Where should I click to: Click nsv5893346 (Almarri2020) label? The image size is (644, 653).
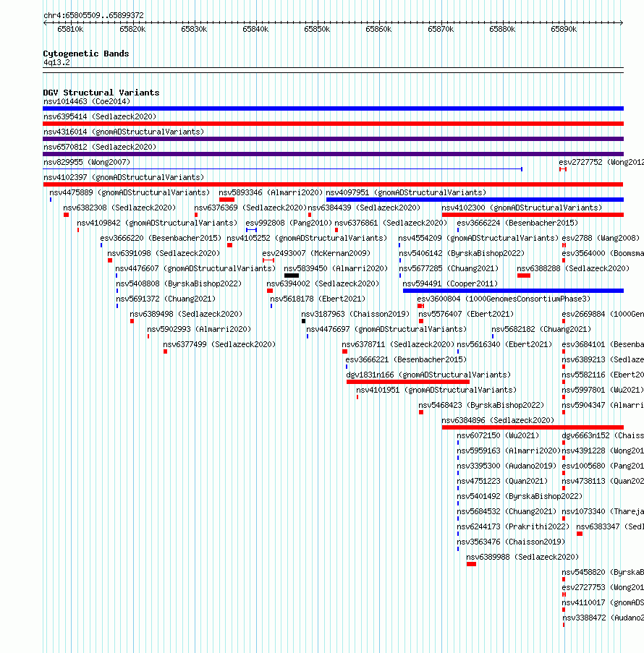click(271, 193)
